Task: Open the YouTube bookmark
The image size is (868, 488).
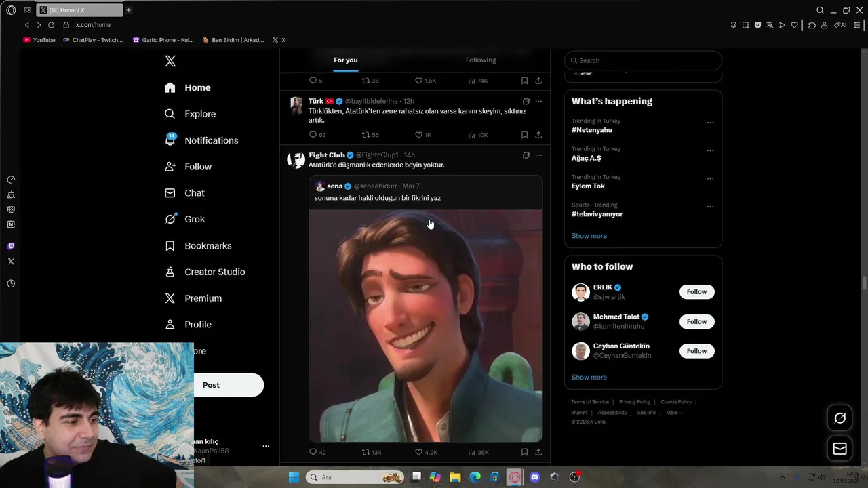Action: tap(39, 40)
